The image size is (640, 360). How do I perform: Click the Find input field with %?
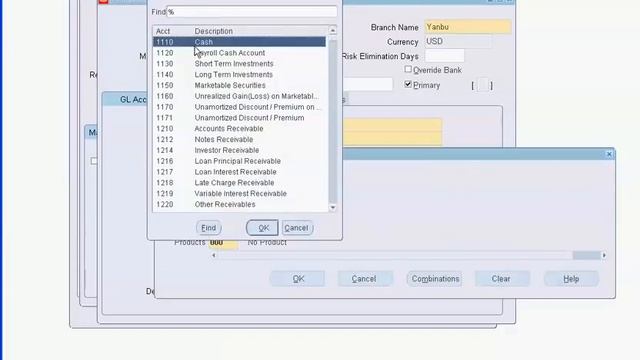click(x=252, y=12)
